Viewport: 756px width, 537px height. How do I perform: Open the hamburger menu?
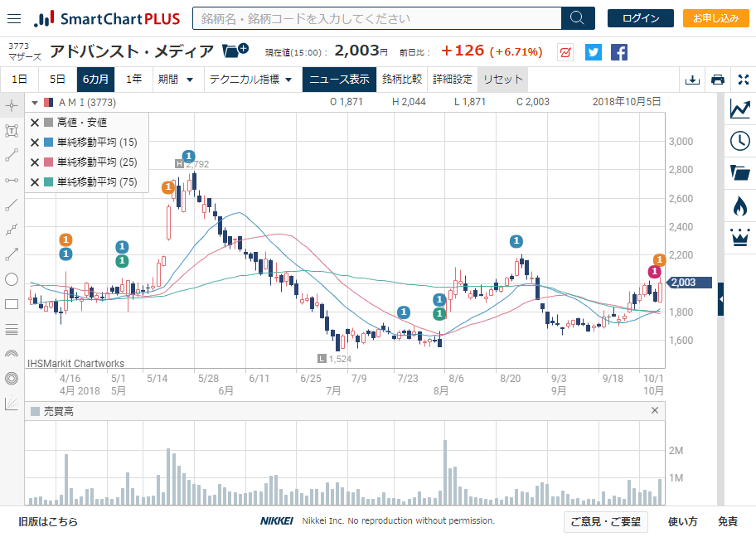(x=14, y=19)
